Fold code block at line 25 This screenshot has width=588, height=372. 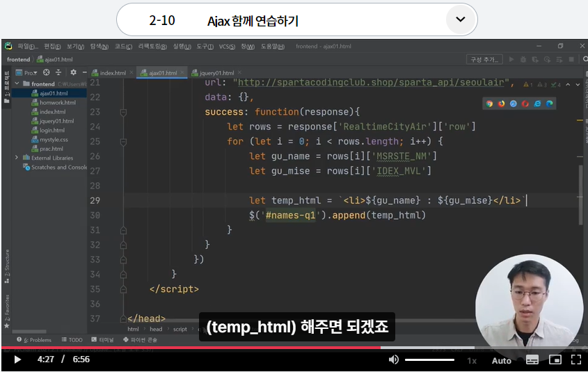pos(123,142)
